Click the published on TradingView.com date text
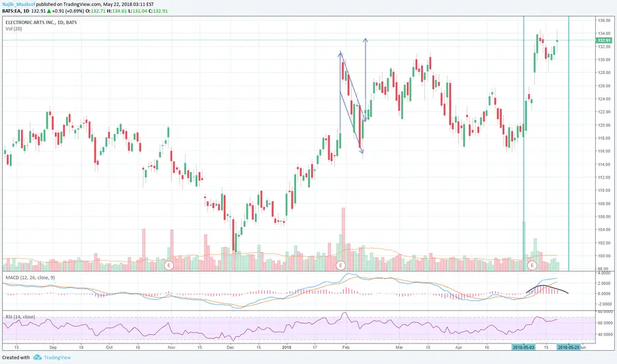Screen dimensions: 617x364 point(95,5)
